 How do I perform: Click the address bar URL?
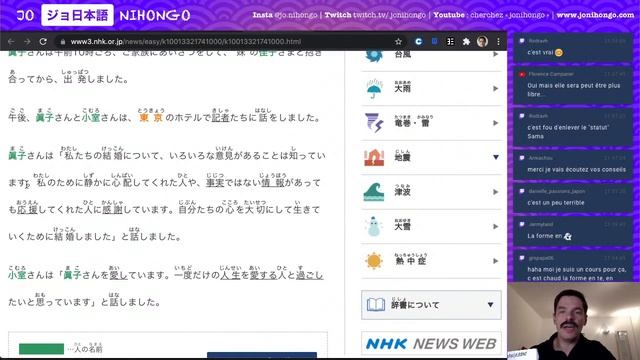click(x=186, y=42)
